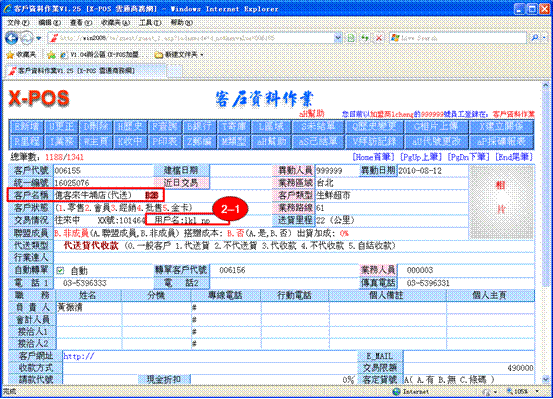Click the add-to-favorites star with plus icon
The image size is (553, 399).
[51, 55]
